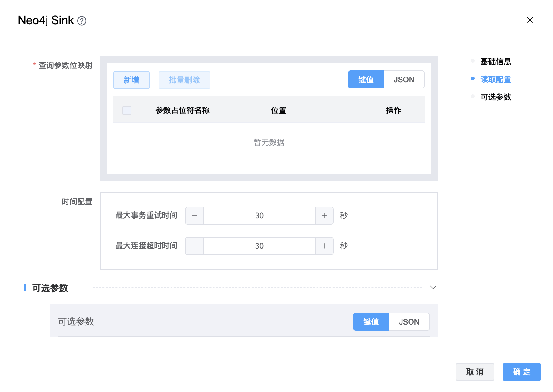The image size is (553, 392).
Task: Switch optional parameters to JSON mode
Action: point(409,322)
